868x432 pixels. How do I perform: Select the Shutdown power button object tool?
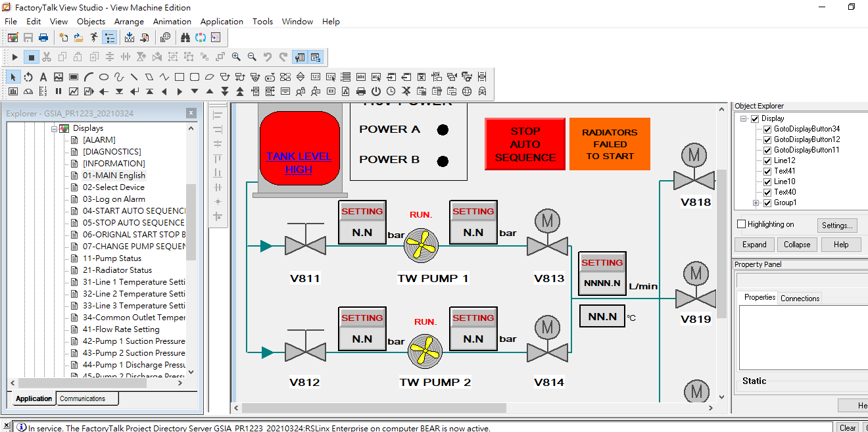[x=376, y=91]
